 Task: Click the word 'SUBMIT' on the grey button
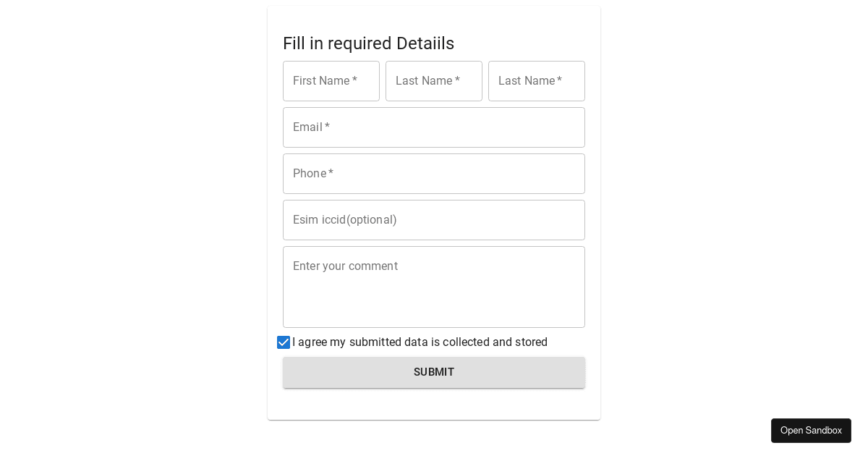pos(434,372)
